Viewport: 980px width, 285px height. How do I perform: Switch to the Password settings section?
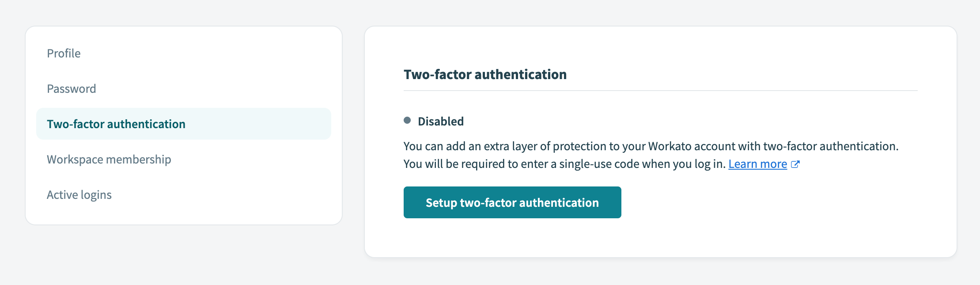pyautogui.click(x=72, y=88)
